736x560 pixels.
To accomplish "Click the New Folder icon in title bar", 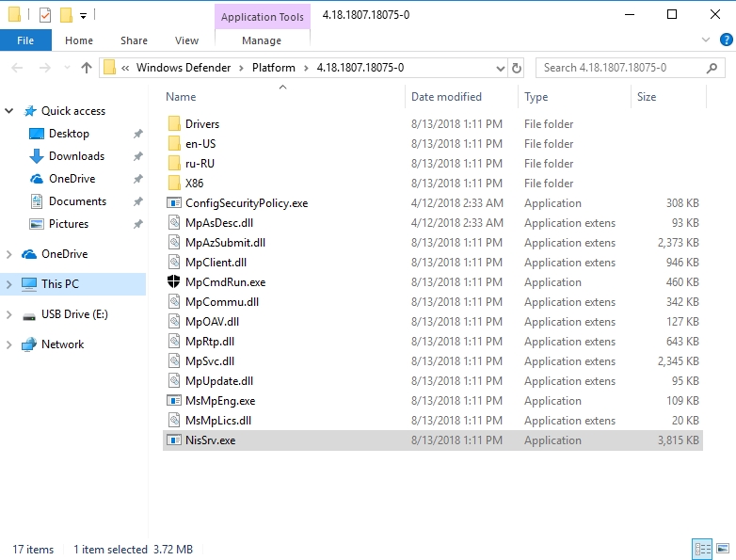I will (x=66, y=15).
